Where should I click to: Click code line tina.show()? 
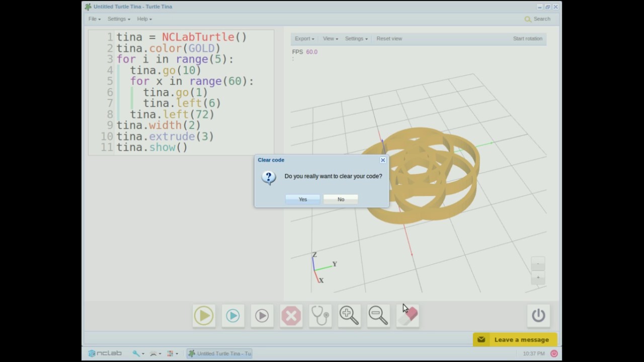click(152, 148)
